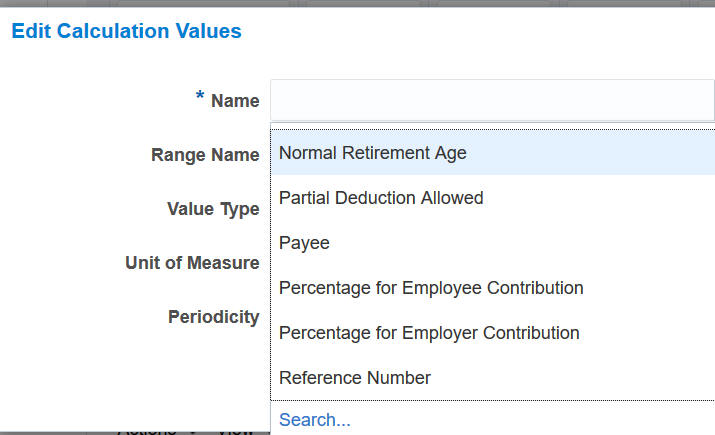Click the Unit of Measure label
The image size is (715, 435).
(x=192, y=263)
